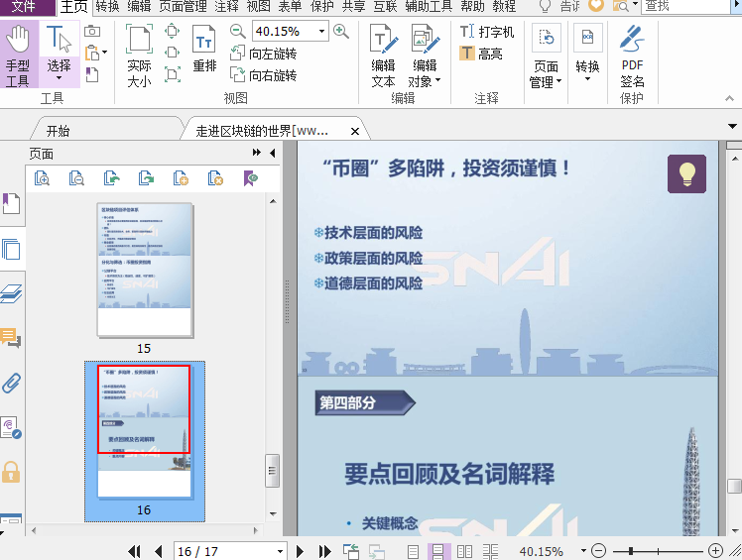
Task: Click the Edit Text (编辑文本) tool
Action: (x=383, y=55)
